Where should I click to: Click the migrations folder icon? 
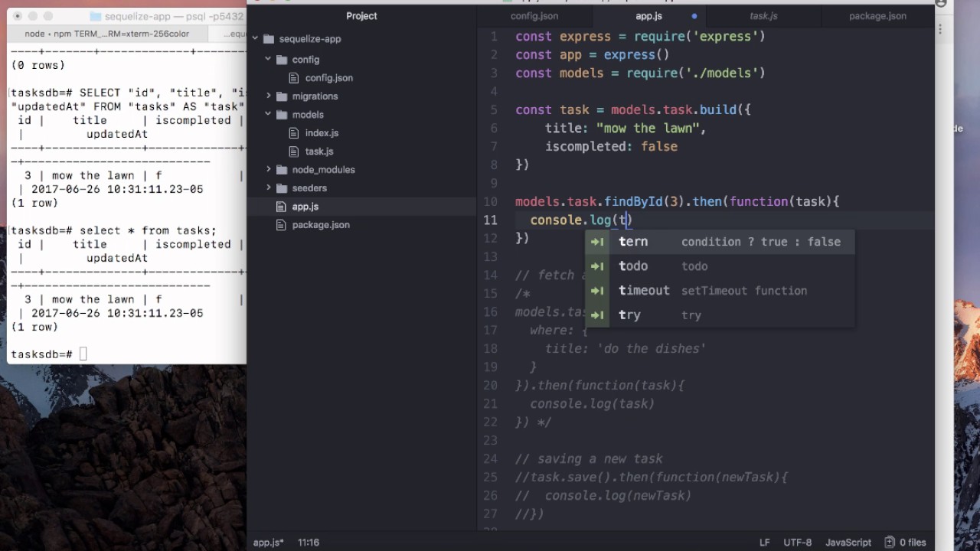pyautogui.click(x=281, y=96)
